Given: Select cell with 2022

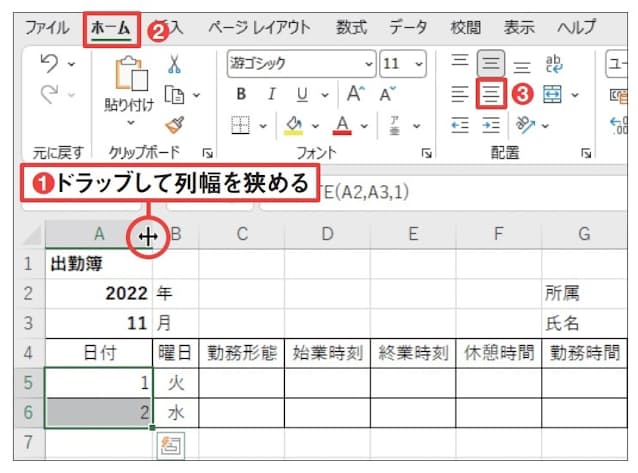Looking at the screenshot, I should pyautogui.click(x=99, y=293).
